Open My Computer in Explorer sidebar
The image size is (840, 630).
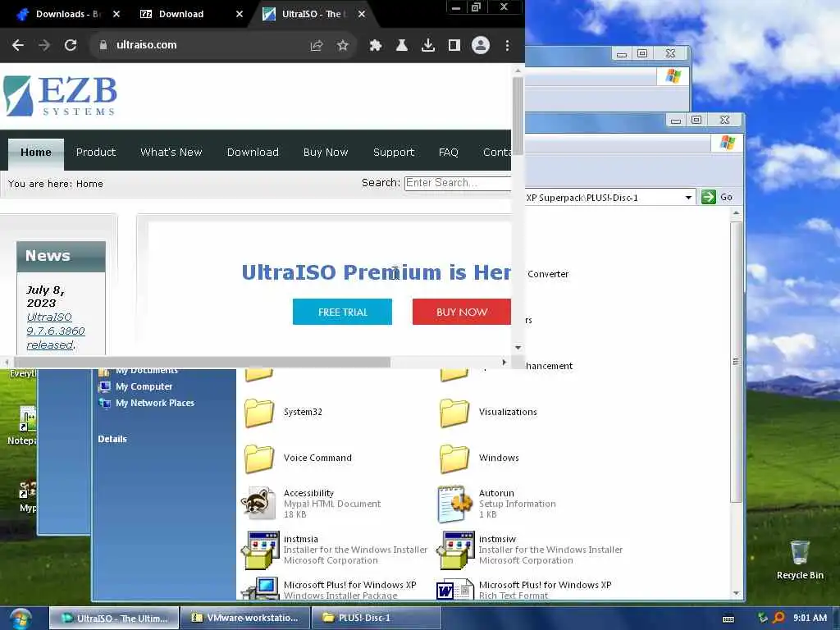[136, 387]
